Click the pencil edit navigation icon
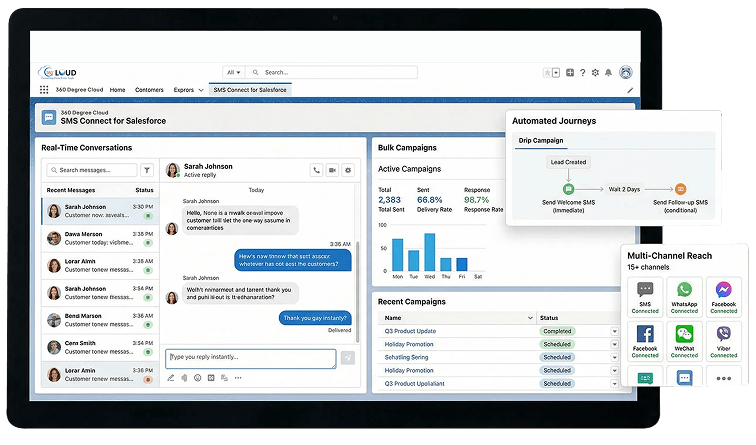Viewport: 756px width, 445px height. coord(630,90)
